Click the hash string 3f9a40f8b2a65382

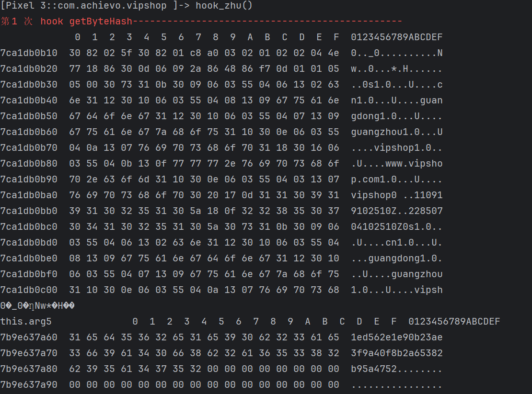[396, 353]
